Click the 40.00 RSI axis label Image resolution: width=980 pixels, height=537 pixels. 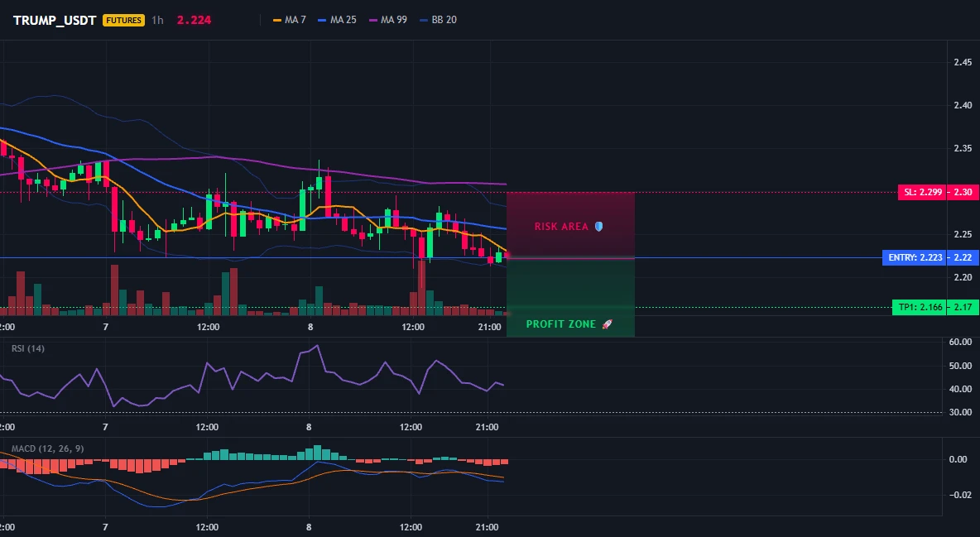click(x=961, y=389)
